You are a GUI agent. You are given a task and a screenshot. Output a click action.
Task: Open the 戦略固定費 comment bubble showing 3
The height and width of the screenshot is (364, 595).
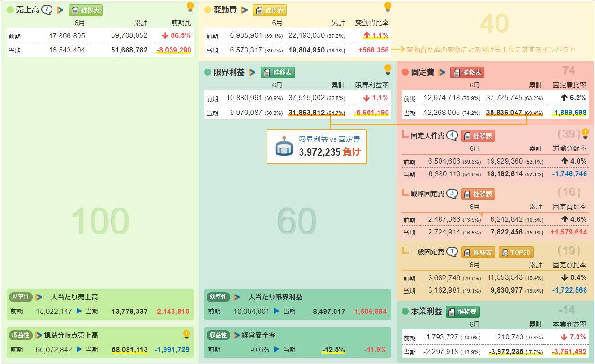pyautogui.click(x=452, y=193)
